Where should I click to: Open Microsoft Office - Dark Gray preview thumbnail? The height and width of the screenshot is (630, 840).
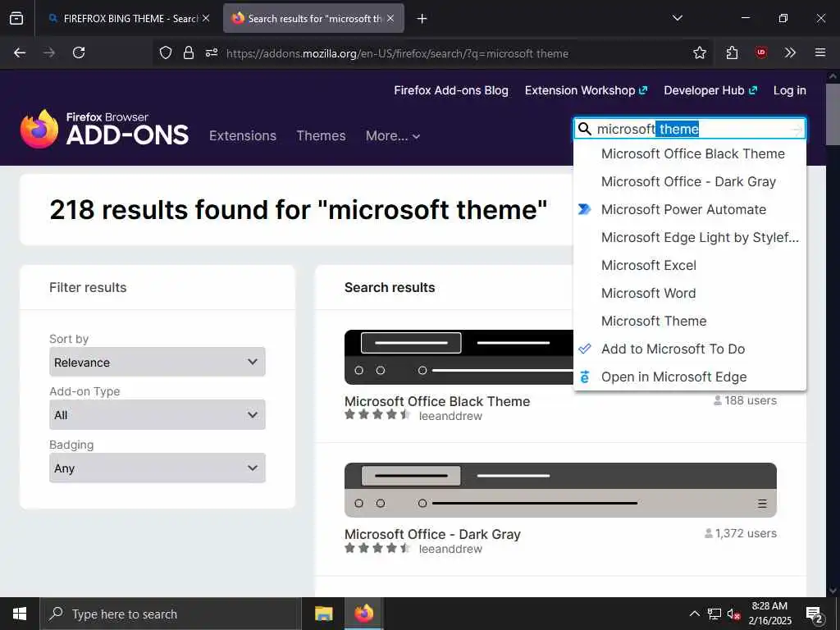pyautogui.click(x=560, y=490)
